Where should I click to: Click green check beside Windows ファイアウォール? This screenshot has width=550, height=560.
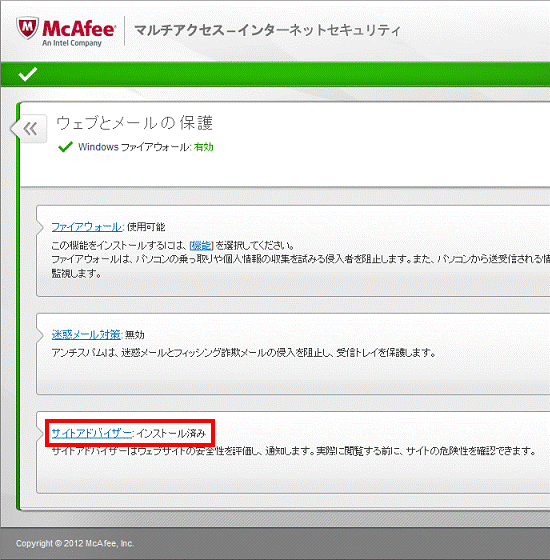click(65, 147)
